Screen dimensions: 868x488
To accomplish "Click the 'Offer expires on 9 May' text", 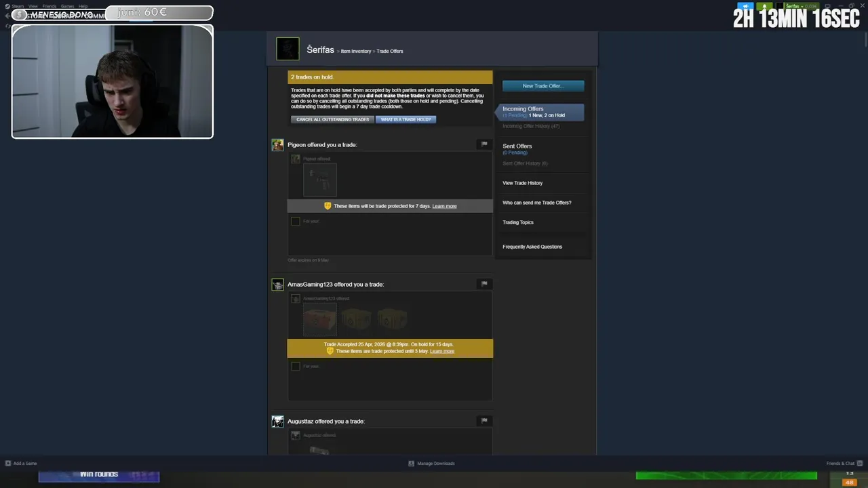I will (309, 260).
